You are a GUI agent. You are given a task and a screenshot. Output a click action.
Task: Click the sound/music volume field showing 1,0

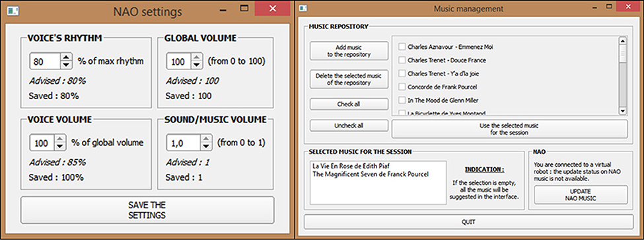pos(184,143)
